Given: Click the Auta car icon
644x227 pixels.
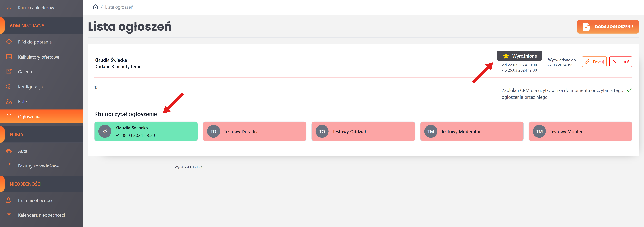Looking at the screenshot, I should [x=9, y=151].
